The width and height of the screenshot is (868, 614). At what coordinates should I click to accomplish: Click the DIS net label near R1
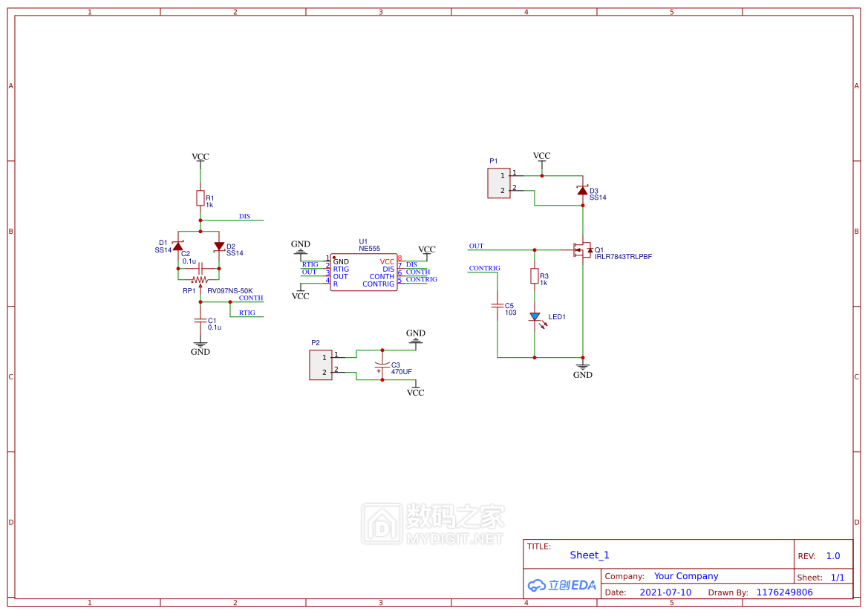(245, 217)
